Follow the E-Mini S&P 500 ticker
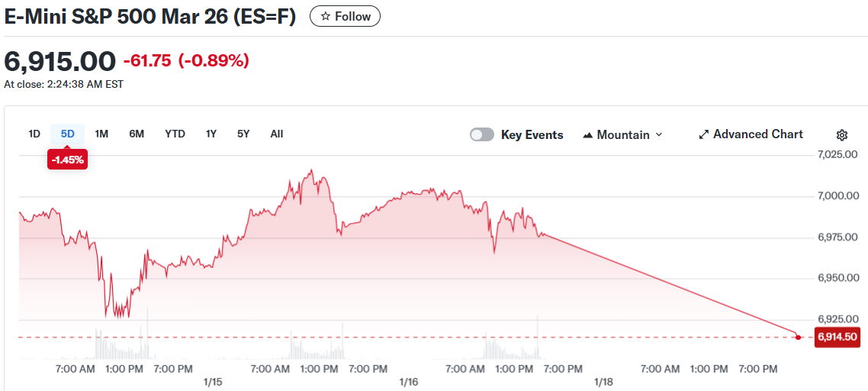The width and height of the screenshot is (868, 391). (345, 17)
